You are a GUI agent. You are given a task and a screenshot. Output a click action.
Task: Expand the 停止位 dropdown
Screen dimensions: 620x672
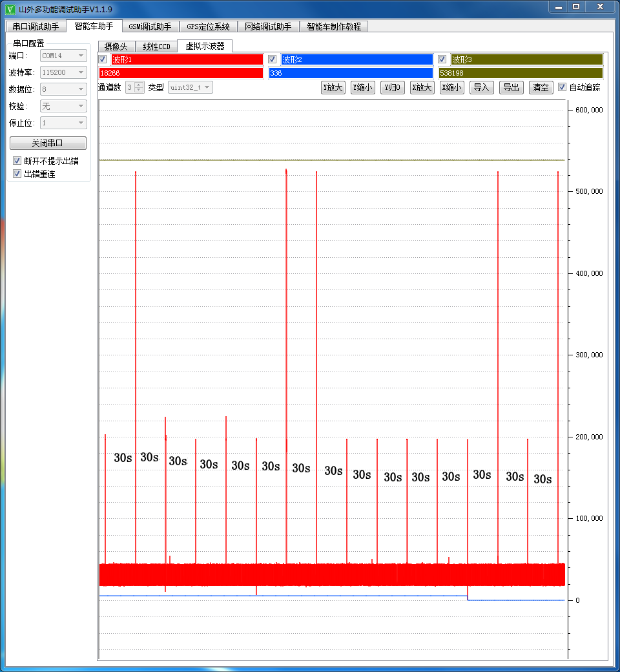[x=63, y=123]
